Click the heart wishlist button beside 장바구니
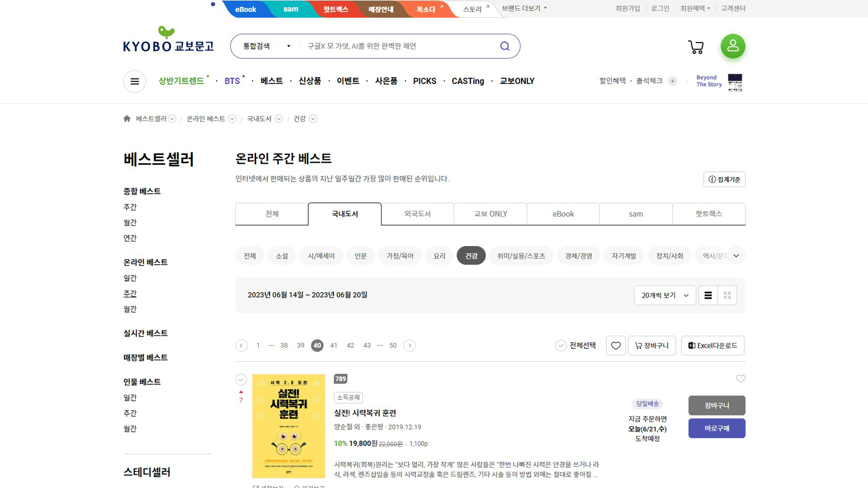 tap(616, 346)
